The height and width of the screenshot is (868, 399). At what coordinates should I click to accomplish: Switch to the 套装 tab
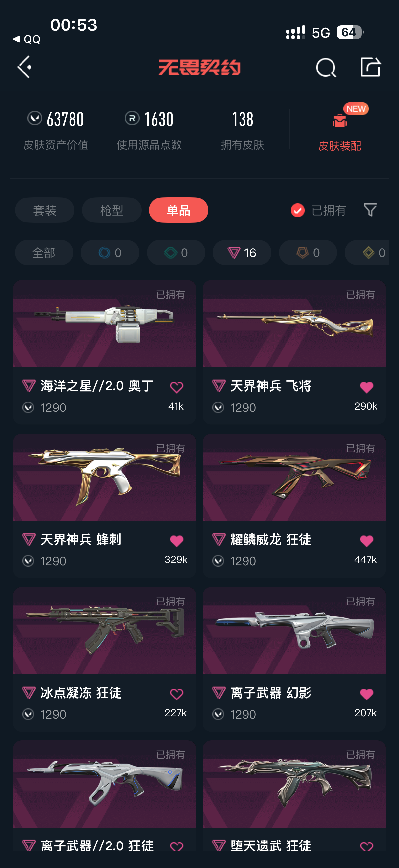44,210
